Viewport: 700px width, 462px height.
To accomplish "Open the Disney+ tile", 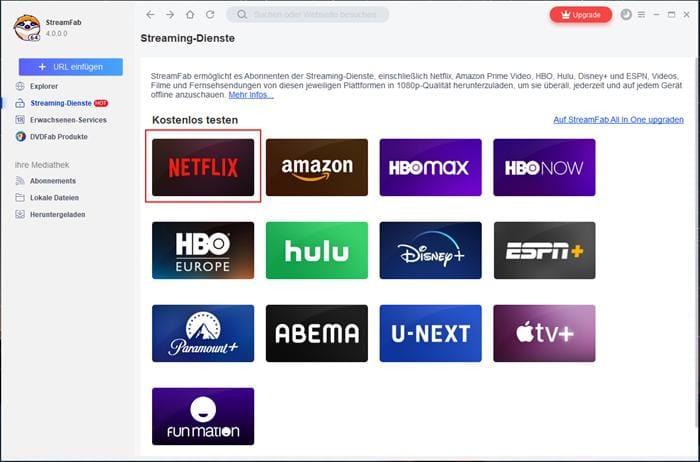I will [431, 250].
